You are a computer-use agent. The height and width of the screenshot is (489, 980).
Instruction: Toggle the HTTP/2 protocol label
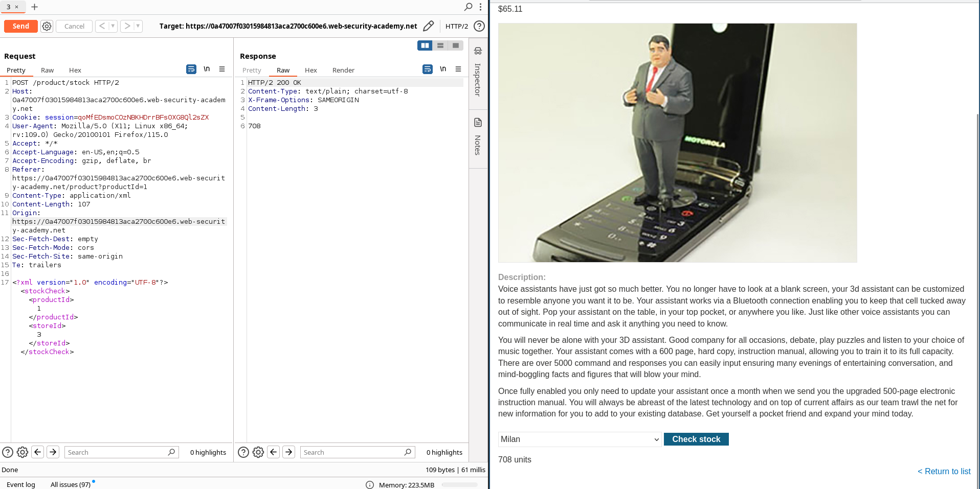[457, 26]
